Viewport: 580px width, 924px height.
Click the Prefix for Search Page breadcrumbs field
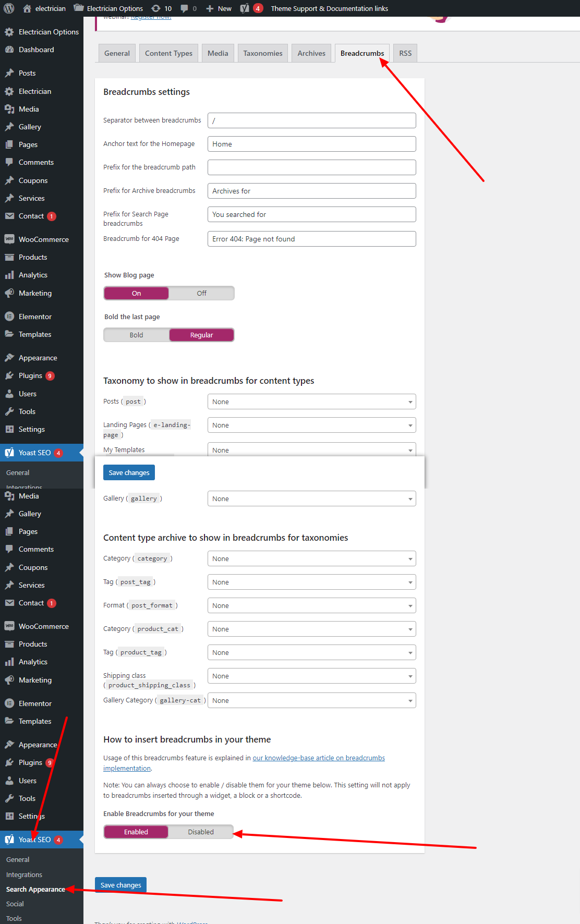point(312,214)
